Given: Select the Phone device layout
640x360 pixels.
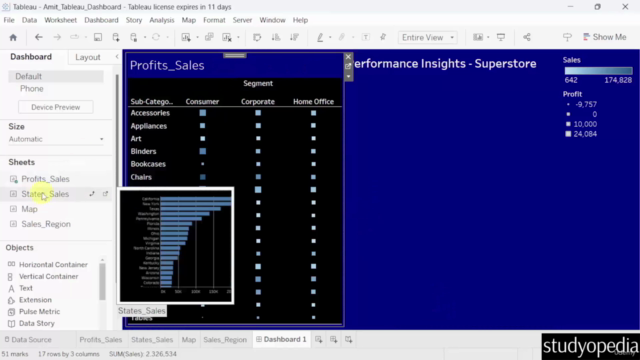Looking at the screenshot, I should [x=31, y=89].
